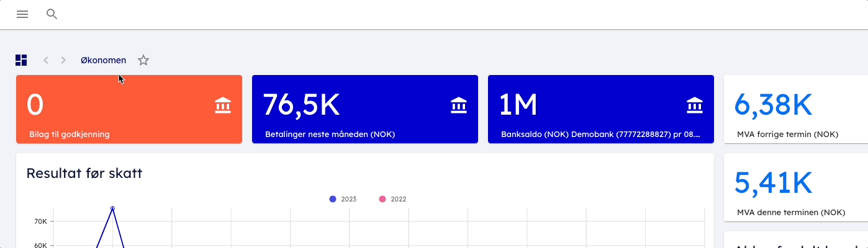The image size is (868, 248).
Task: Click the blue 2023 legend color dot
Action: [333, 199]
